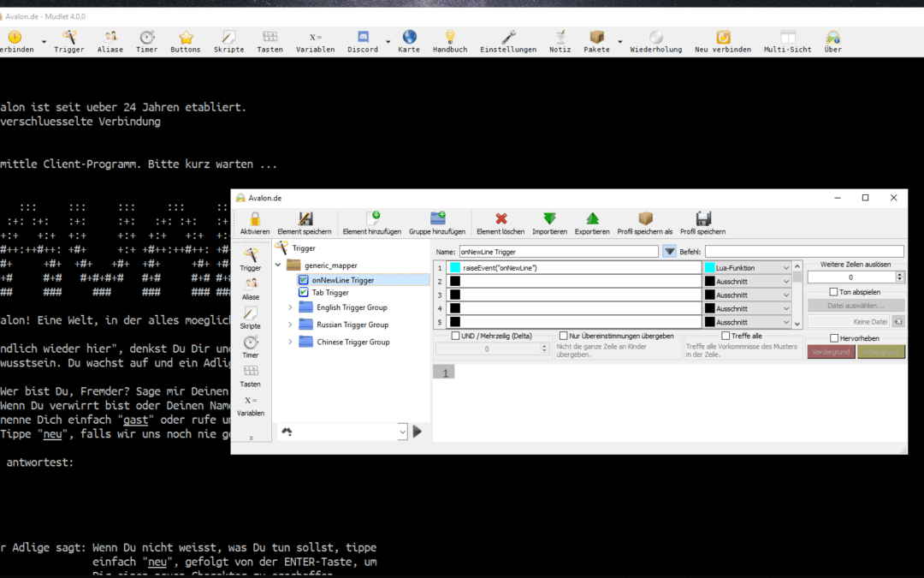Expand Russian Trigger Group
Image resolution: width=924 pixels, height=578 pixels.
tap(290, 325)
